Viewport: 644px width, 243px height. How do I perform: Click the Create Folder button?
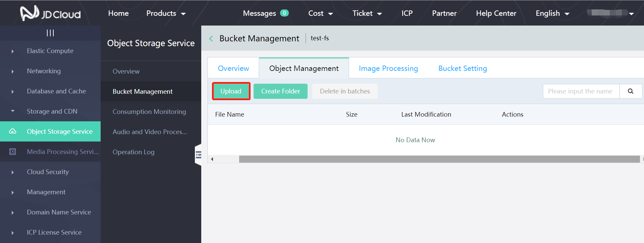coord(280,91)
